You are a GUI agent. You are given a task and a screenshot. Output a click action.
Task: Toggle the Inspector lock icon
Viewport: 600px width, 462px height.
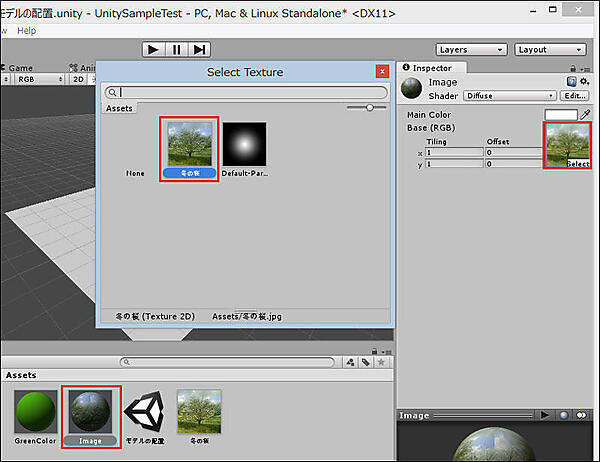(572, 69)
